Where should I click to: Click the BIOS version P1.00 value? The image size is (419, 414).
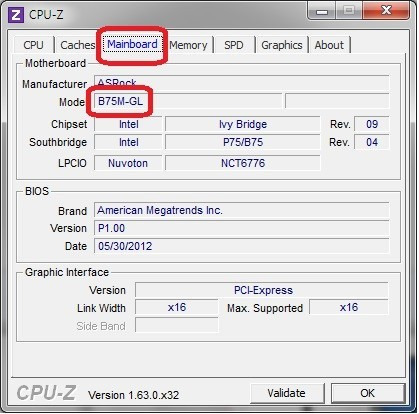pos(242,228)
